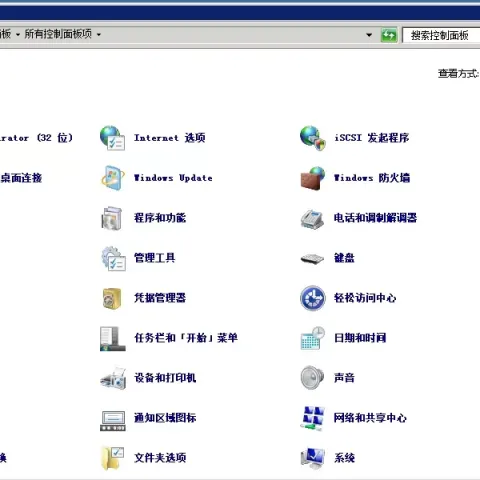The image size is (480, 480).
Task: Open the Windows 防火墙 link
Action: 372,178
